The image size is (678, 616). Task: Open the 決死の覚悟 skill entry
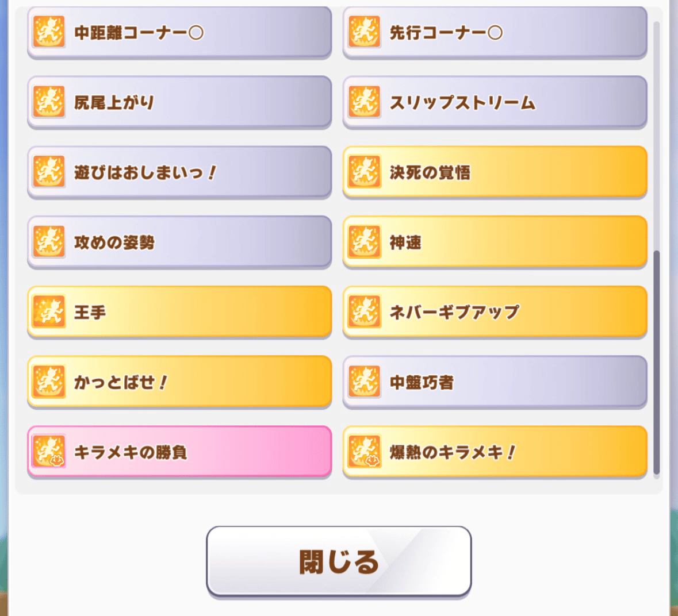pos(495,172)
